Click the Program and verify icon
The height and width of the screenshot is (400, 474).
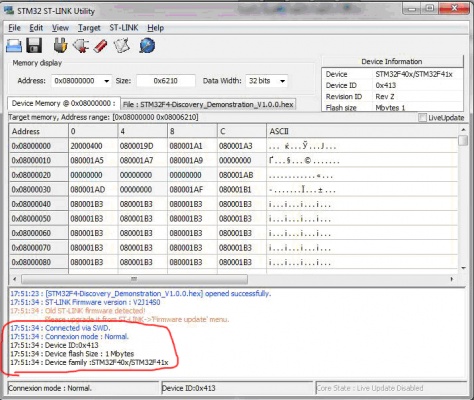121,46
